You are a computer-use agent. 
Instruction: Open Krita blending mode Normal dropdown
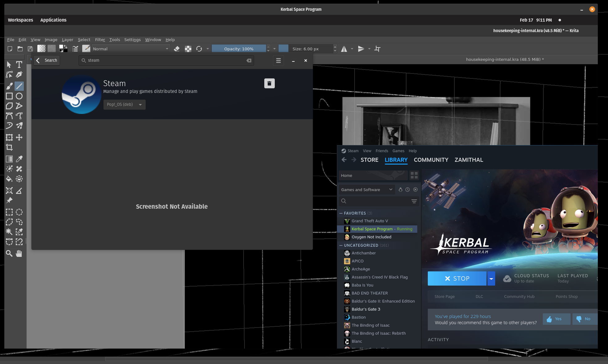click(131, 49)
